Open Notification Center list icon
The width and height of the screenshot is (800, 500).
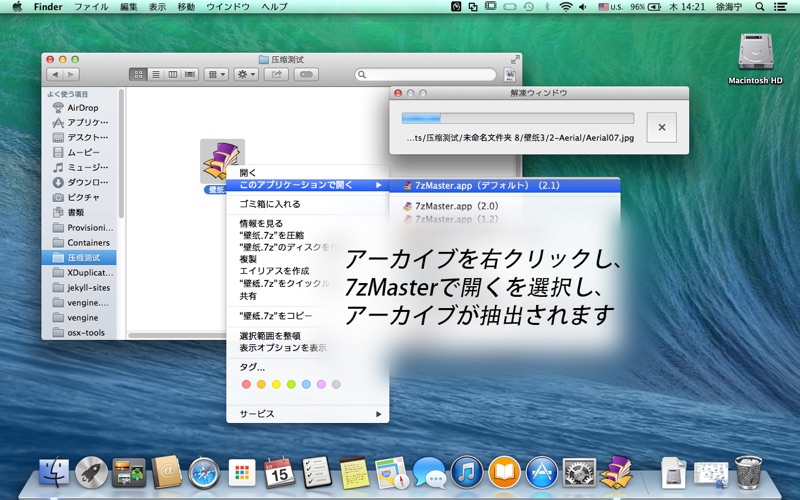780,7
